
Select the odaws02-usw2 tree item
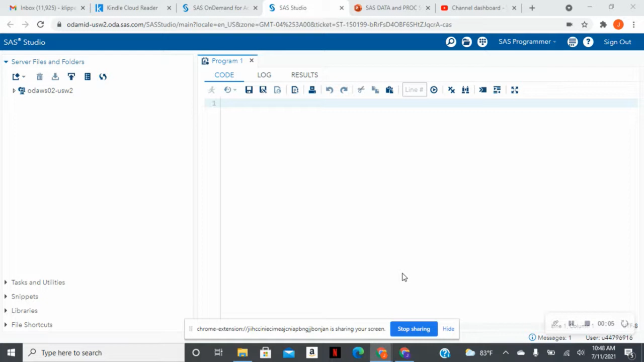click(x=50, y=90)
